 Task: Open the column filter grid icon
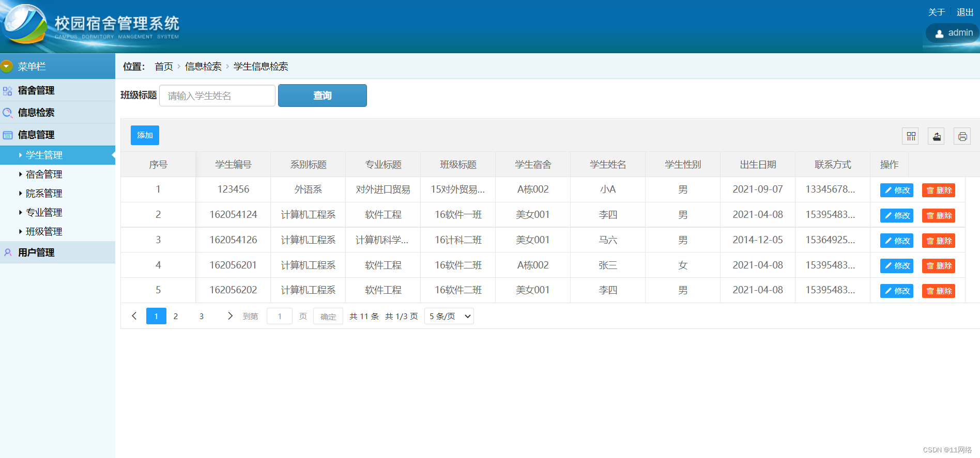pyautogui.click(x=911, y=136)
